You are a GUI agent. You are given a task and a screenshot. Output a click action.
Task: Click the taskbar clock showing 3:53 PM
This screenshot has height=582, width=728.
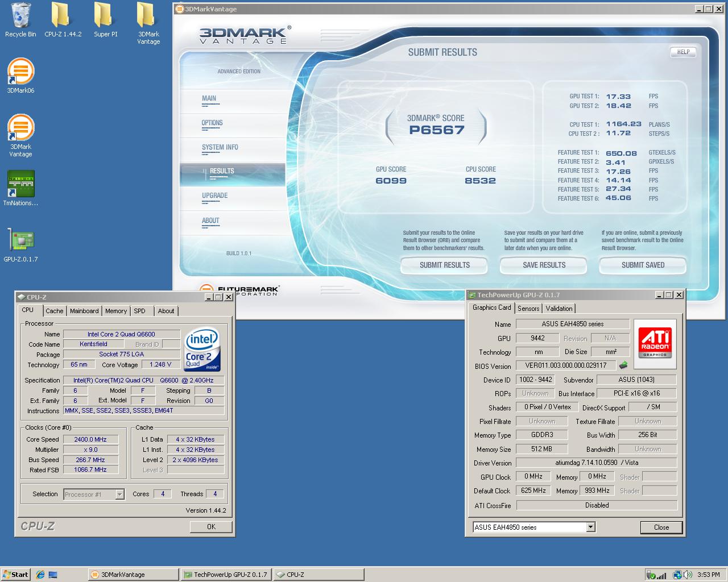tap(708, 575)
